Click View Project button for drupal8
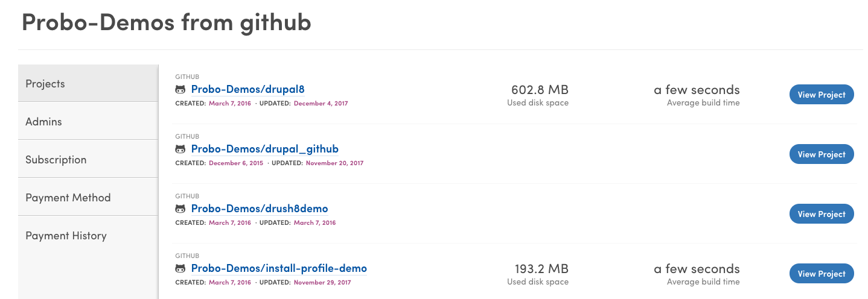The image size is (868, 299). 822,95
